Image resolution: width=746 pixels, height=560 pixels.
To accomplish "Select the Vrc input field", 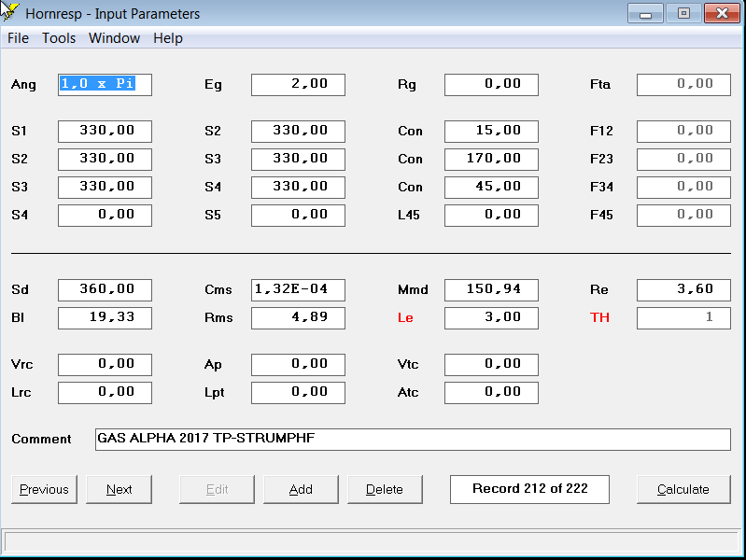I will [105, 365].
